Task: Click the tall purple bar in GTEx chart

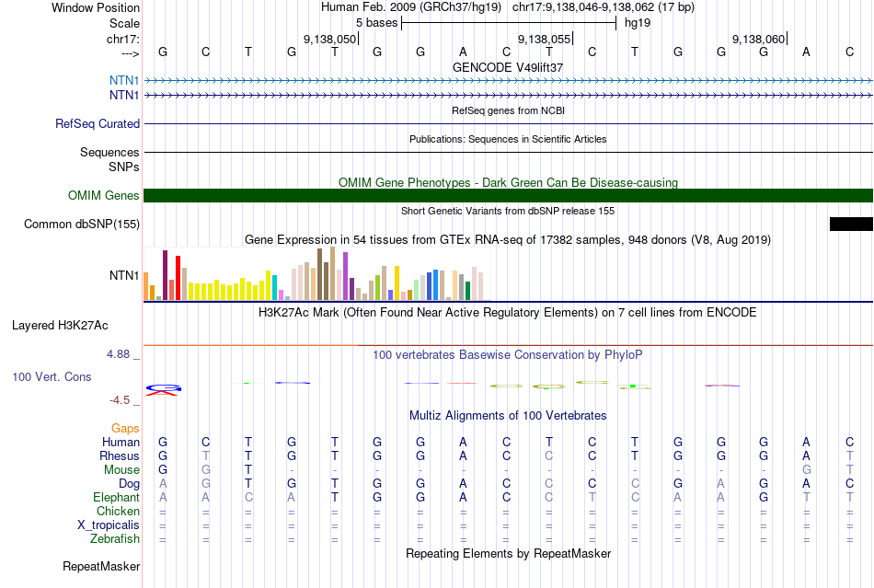Action: (x=346, y=276)
